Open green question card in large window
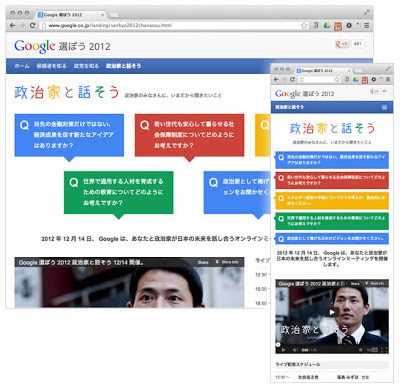Image resolution: width=400 pixels, height=391 pixels. 119,193
